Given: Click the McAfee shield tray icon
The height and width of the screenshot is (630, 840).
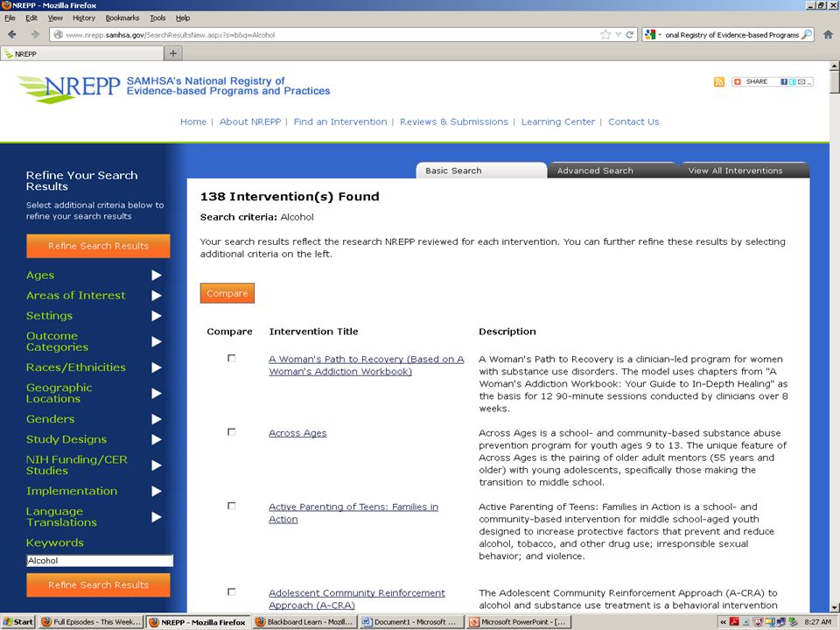Looking at the screenshot, I should 758,622.
